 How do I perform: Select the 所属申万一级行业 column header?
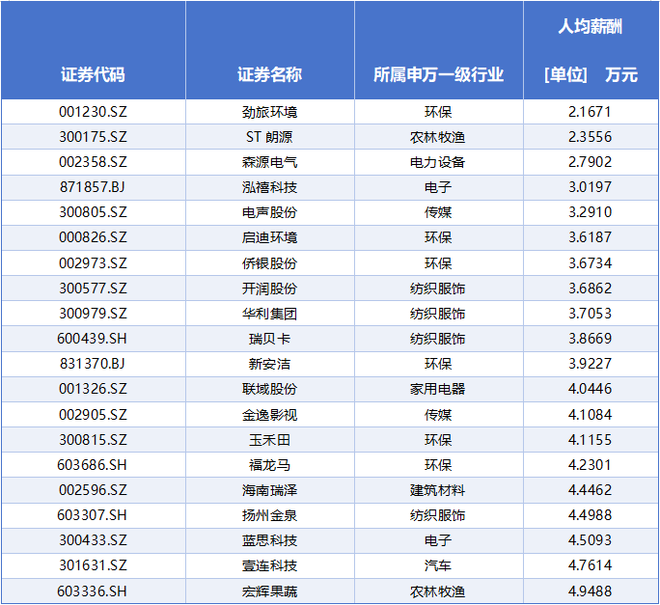(438, 75)
